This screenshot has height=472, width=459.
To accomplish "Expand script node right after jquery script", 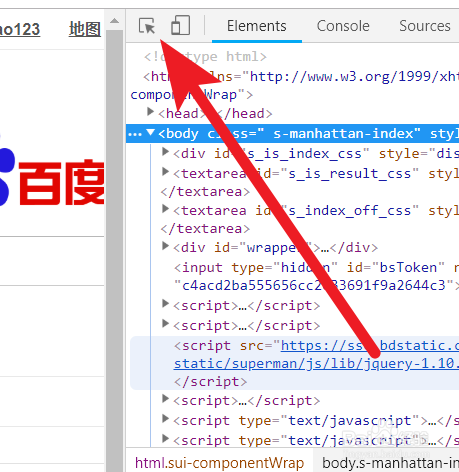I will click(x=165, y=399).
